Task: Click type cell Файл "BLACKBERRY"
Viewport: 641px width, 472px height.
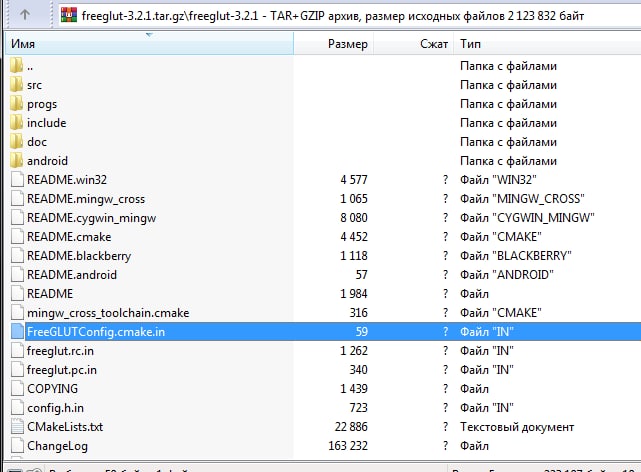Action: (x=515, y=255)
